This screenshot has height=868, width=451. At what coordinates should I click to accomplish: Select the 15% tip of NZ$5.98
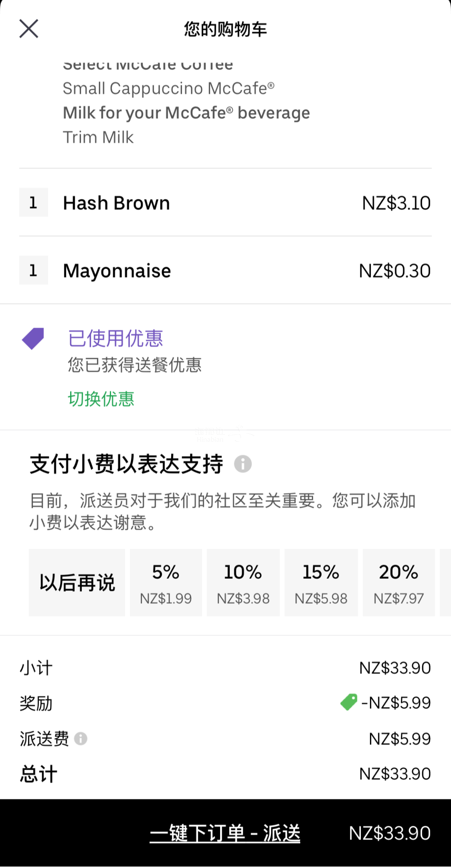click(321, 583)
